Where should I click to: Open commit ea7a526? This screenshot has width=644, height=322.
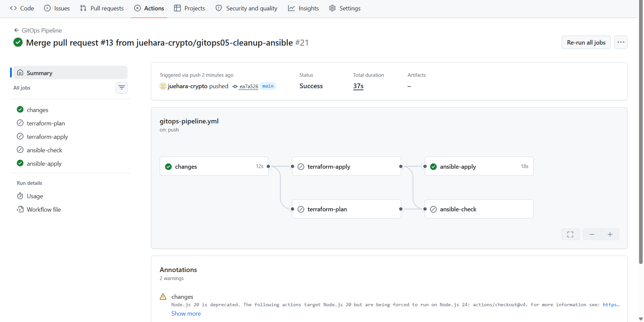click(249, 87)
